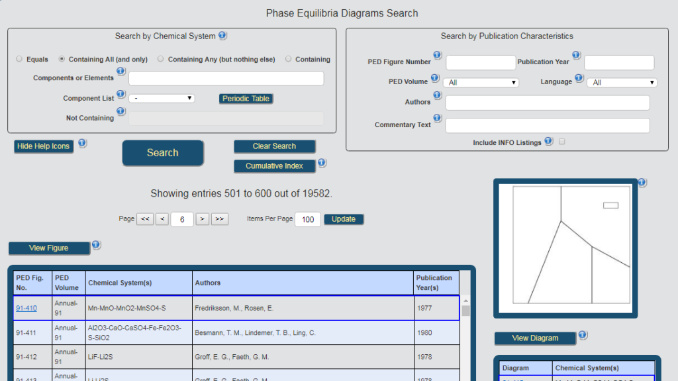Open help icon beside View Diagram button

[582, 335]
